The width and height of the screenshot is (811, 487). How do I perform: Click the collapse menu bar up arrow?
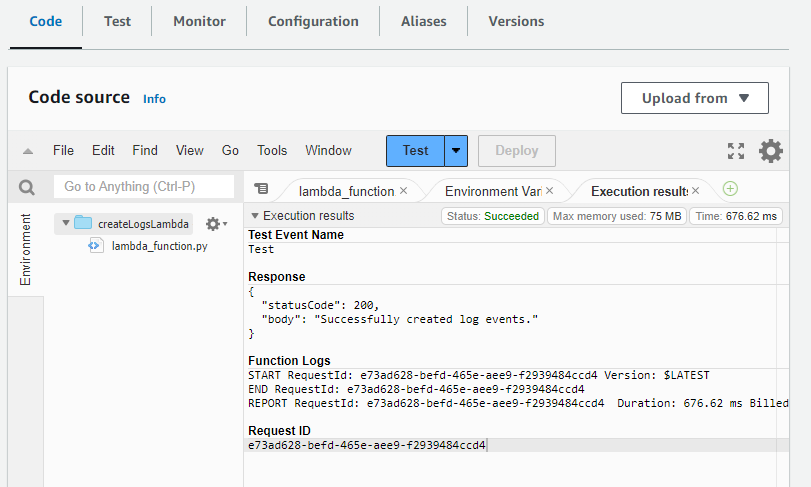point(27,151)
